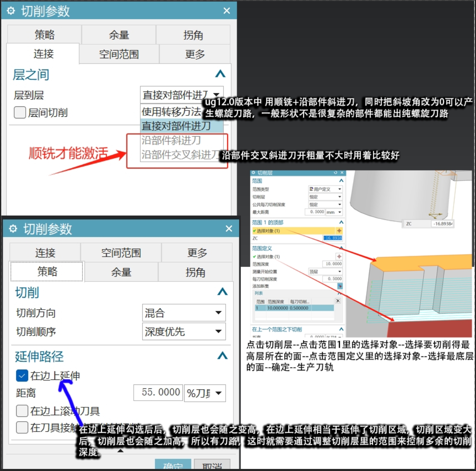Choose 使用转移方法 from the dropdown list
Image resolution: width=476 pixels, height=471 pixels.
(x=171, y=112)
